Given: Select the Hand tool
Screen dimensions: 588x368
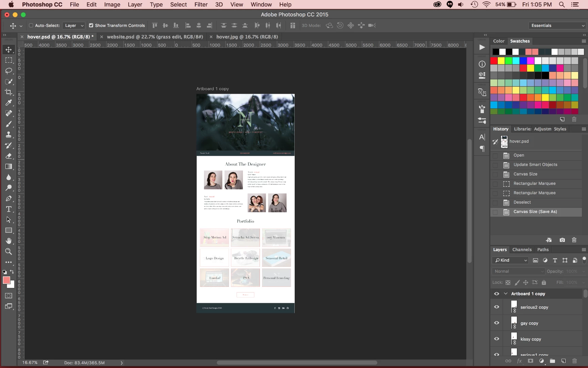Looking at the screenshot, I should pyautogui.click(x=9, y=241).
